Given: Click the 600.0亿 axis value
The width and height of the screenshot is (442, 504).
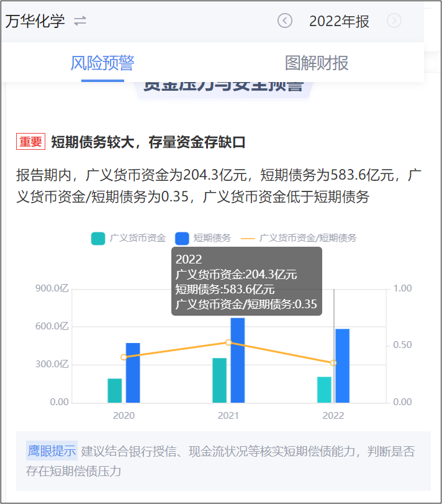Looking at the screenshot, I should click(52, 326).
